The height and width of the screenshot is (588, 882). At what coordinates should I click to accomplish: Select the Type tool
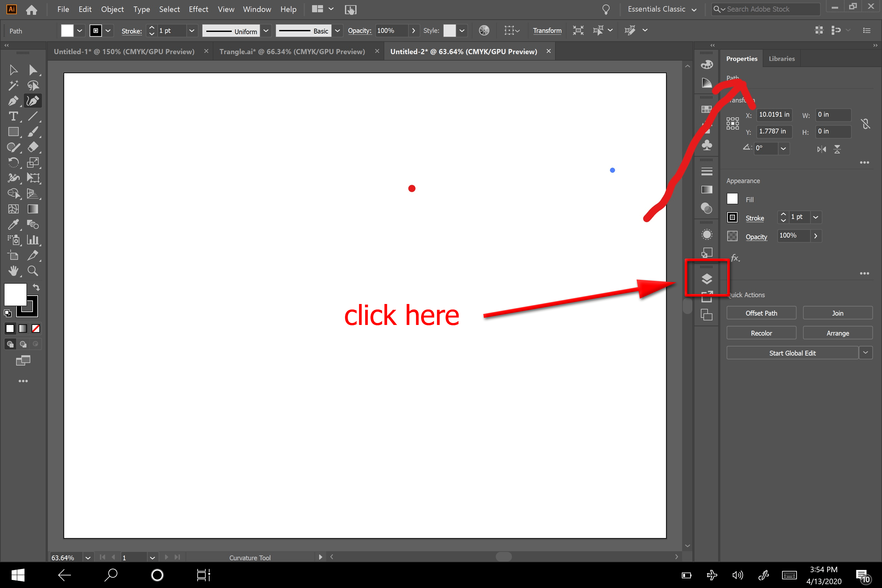tap(14, 117)
